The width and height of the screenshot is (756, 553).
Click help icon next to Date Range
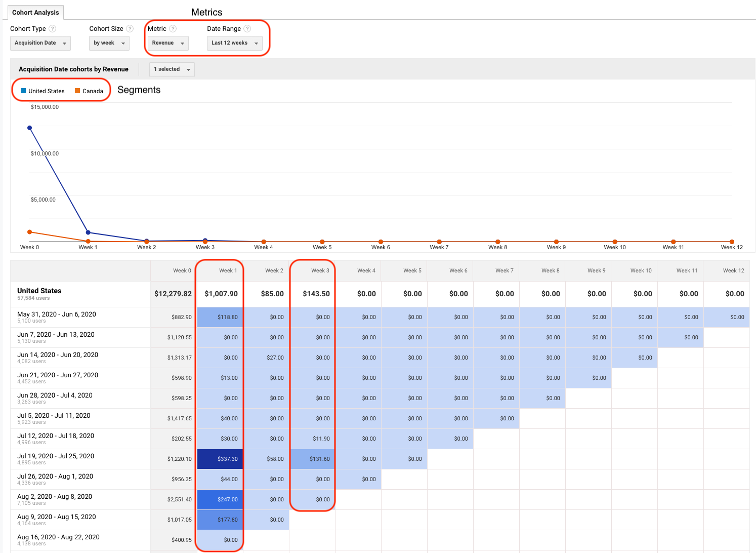pos(247,29)
